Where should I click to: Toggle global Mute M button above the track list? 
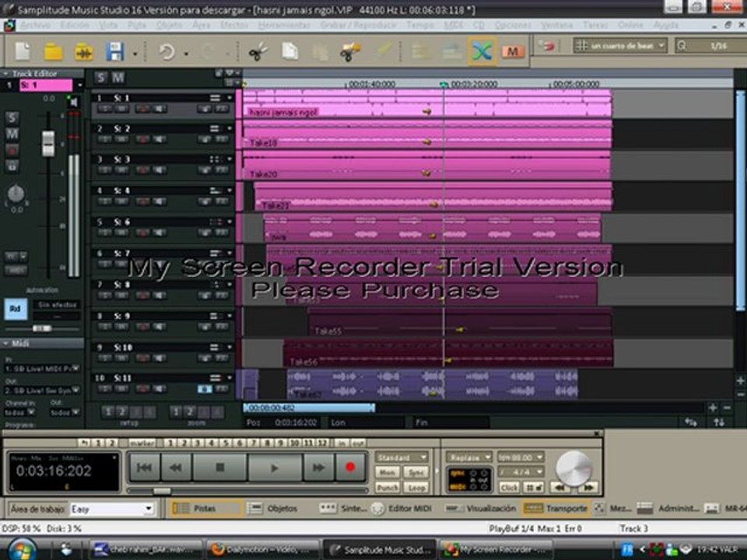click(x=117, y=78)
